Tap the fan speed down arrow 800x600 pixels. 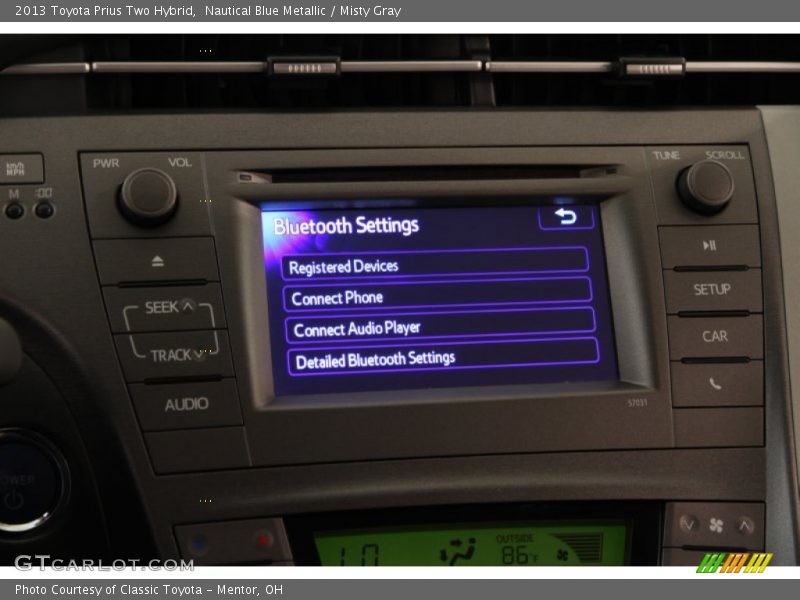coord(688,524)
